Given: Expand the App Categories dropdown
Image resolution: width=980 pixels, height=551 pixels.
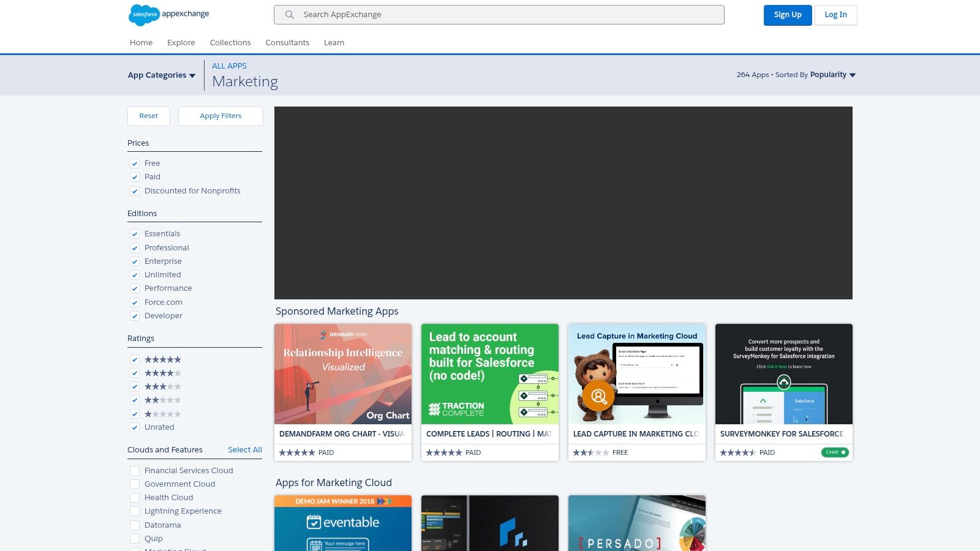Looking at the screenshot, I should point(162,75).
